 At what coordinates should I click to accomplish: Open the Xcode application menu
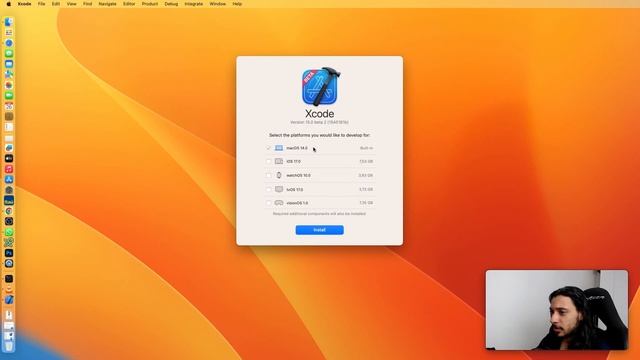point(24,4)
